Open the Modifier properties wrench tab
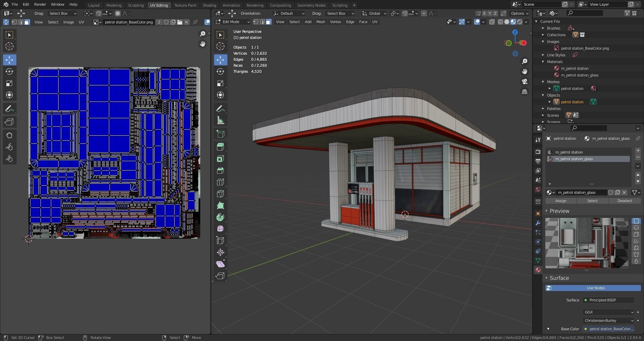Screen dimensions: 644x341 [x=538, y=223]
